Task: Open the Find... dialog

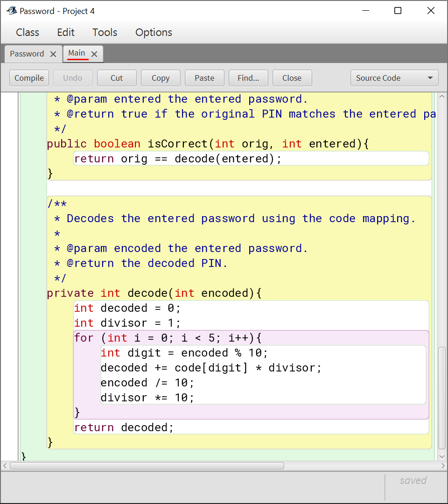Action: pyautogui.click(x=248, y=78)
